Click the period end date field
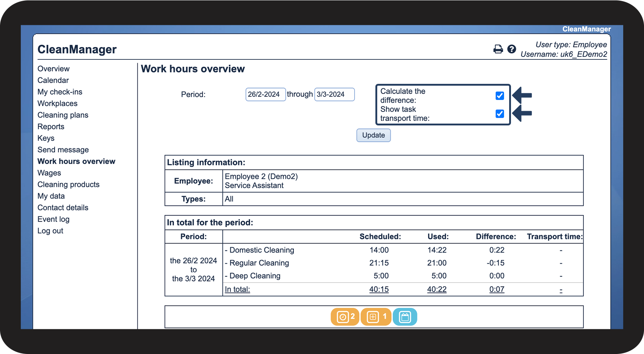This screenshot has height=354, width=644. (334, 94)
